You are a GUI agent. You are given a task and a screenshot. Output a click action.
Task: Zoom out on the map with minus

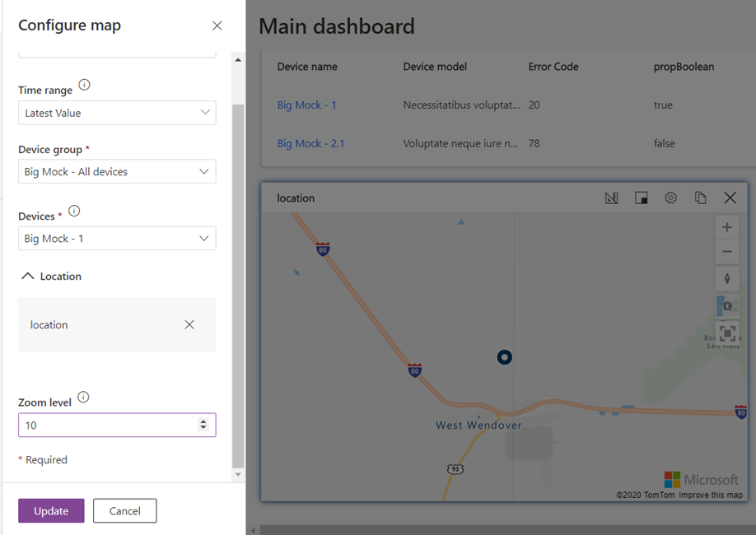click(x=727, y=252)
